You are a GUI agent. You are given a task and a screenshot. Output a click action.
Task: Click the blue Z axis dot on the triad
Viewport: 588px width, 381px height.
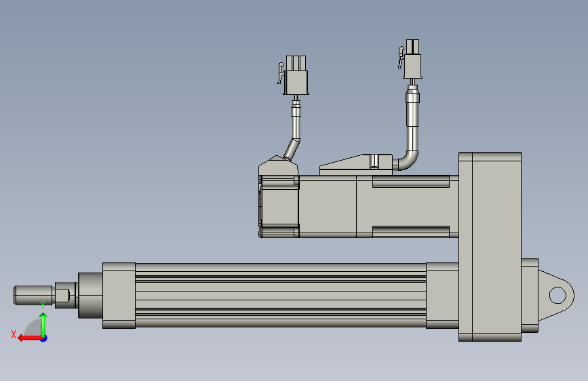click(44, 339)
